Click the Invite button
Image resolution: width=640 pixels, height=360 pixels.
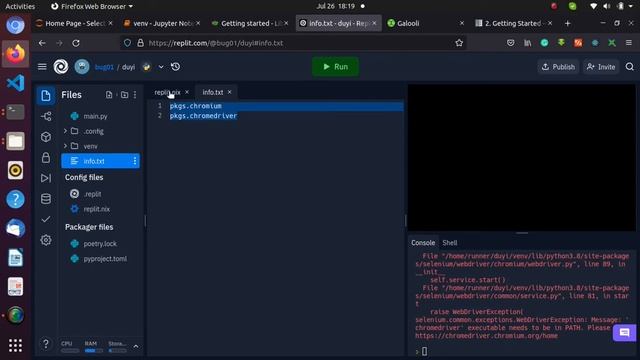[x=601, y=67]
